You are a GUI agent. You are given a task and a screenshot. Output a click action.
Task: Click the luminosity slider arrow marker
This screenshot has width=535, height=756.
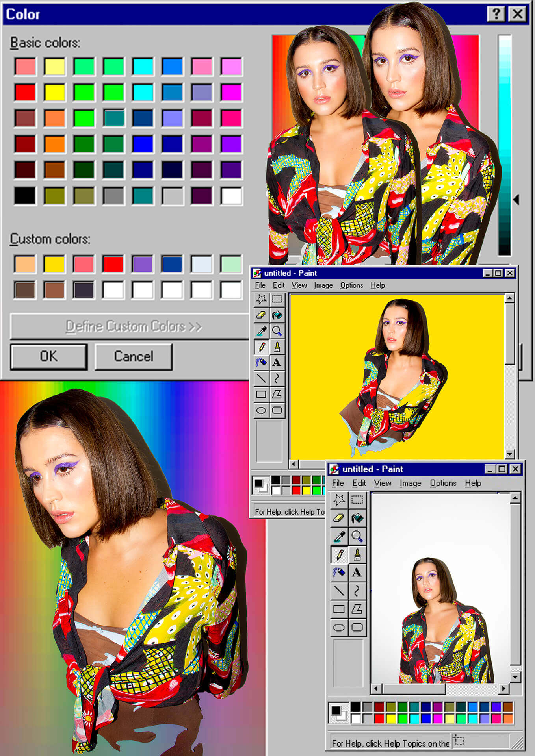coord(516,199)
